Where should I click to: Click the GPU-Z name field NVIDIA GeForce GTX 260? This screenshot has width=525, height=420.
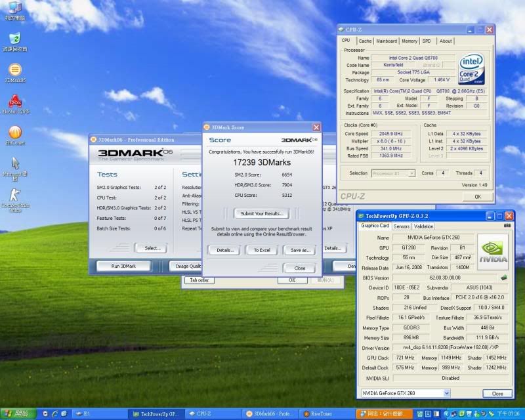point(433,238)
